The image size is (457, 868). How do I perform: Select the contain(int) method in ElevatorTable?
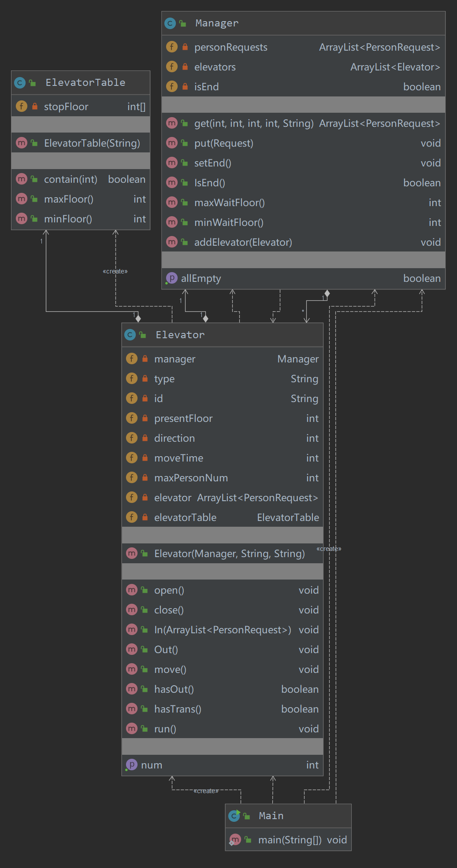click(x=71, y=179)
